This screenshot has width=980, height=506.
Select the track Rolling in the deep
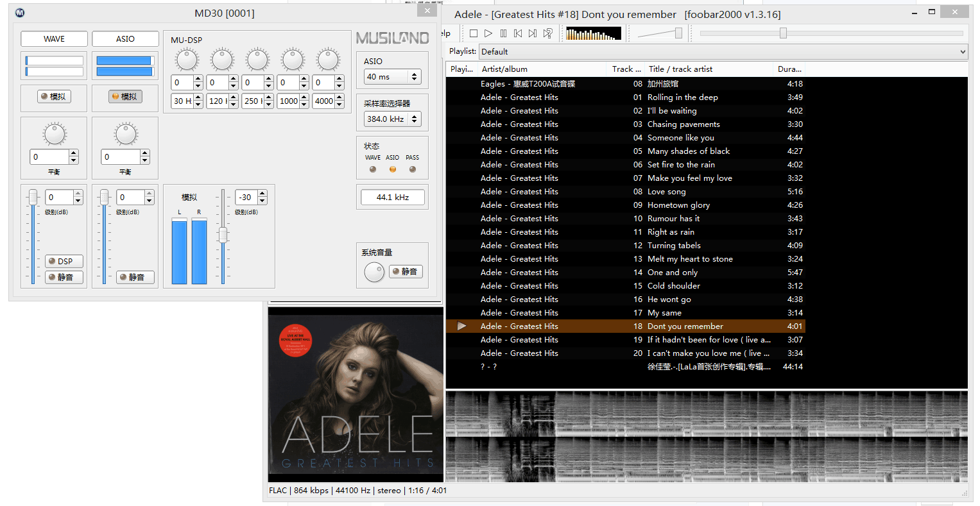(x=682, y=97)
